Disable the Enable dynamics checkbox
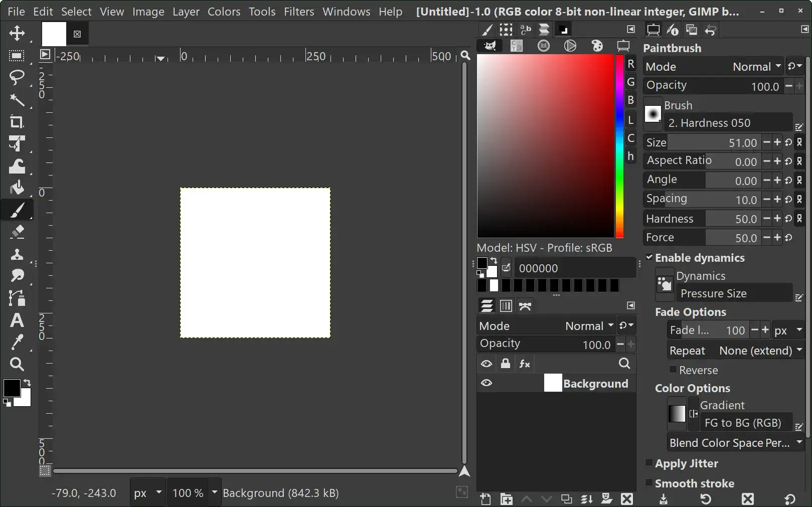The image size is (812, 507). (x=649, y=257)
